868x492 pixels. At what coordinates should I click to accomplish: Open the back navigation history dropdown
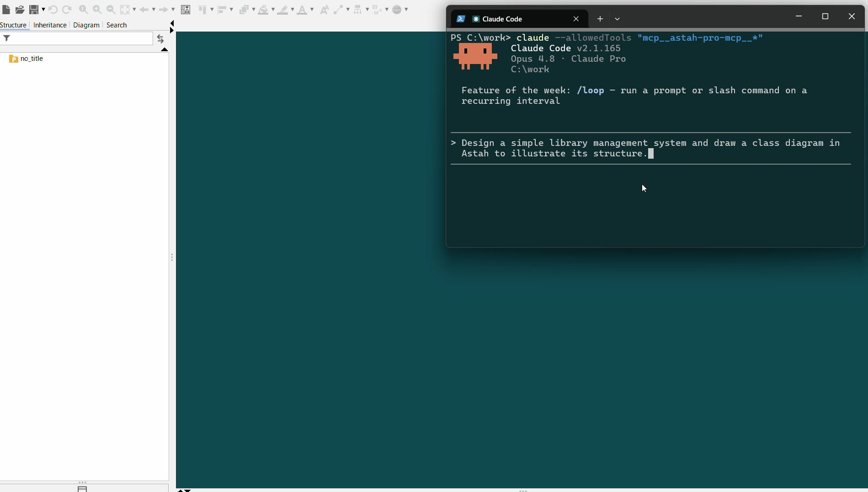click(154, 9)
